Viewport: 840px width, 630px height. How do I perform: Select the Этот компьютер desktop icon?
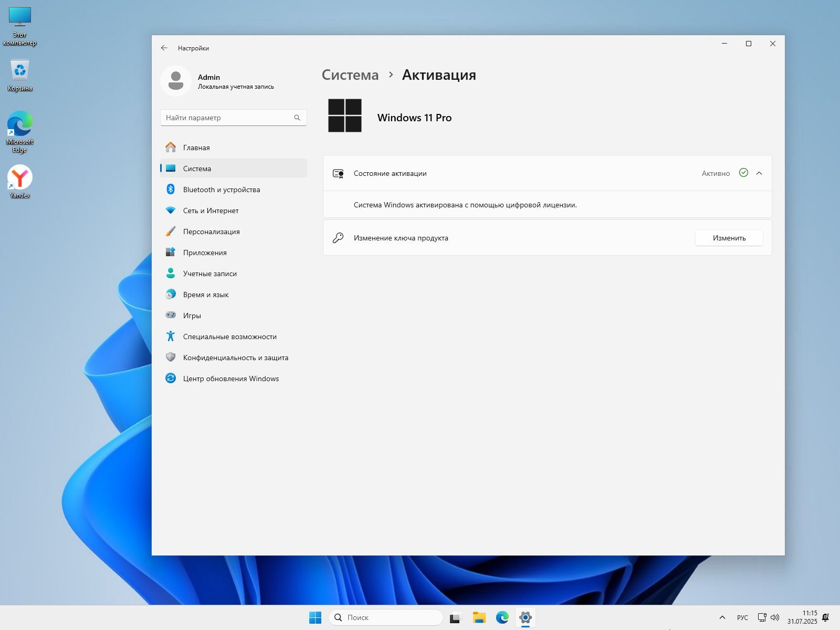(x=20, y=26)
